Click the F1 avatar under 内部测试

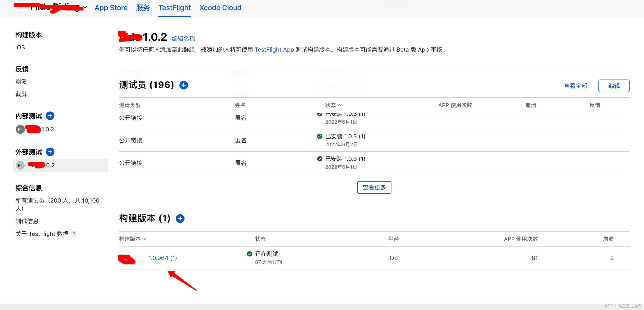[x=20, y=129]
